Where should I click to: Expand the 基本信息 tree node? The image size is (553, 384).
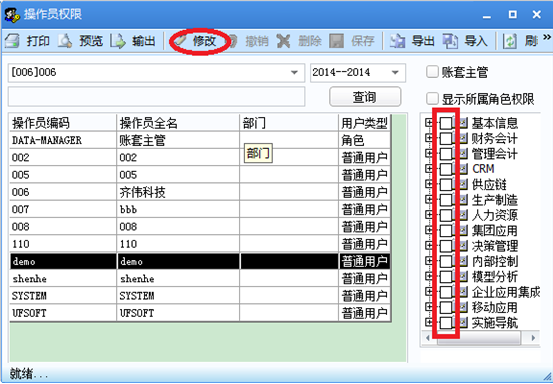pos(429,122)
